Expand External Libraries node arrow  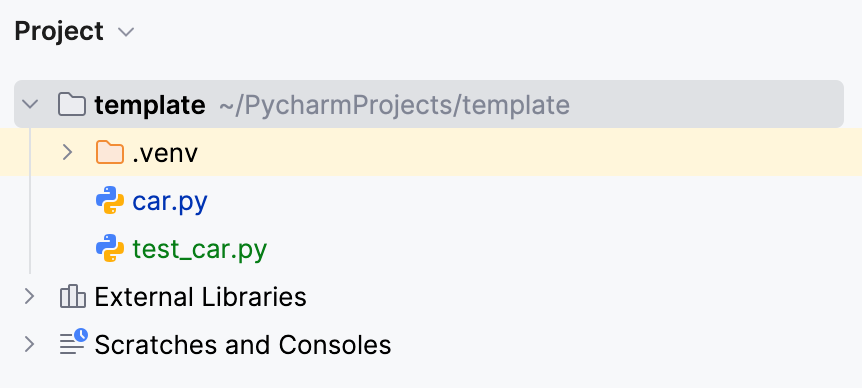(29, 297)
